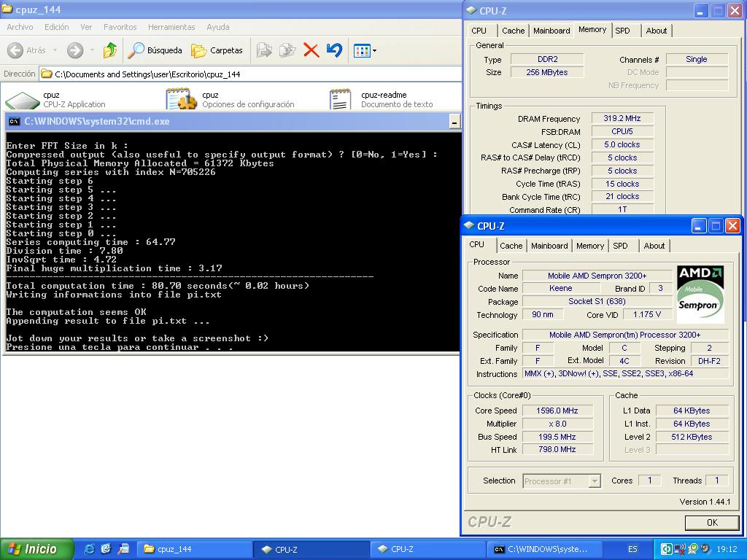Open the Ayuda menu
Image resolution: width=747 pixels, height=560 pixels.
click(x=217, y=27)
